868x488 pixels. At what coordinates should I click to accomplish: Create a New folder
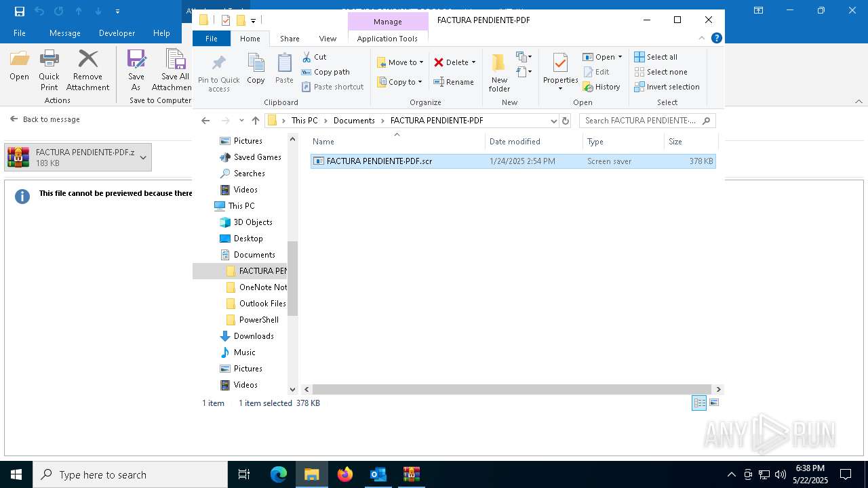pos(499,72)
